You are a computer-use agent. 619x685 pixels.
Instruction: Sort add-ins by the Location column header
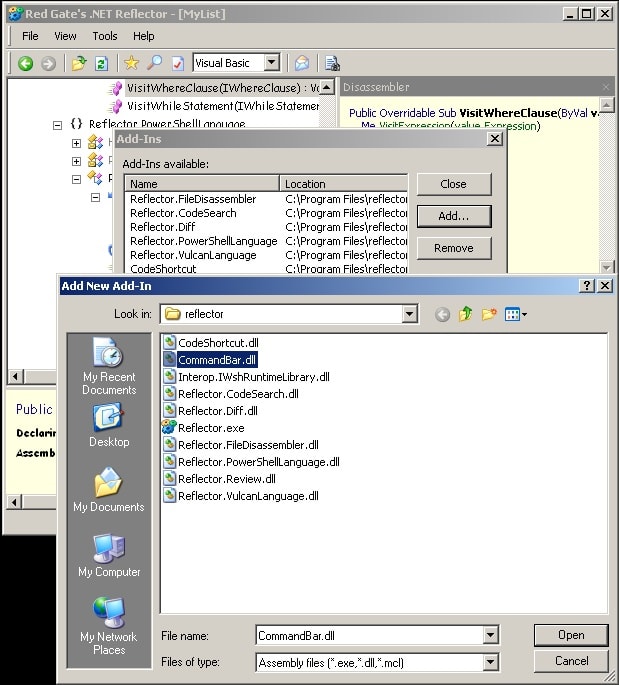[x=343, y=184]
